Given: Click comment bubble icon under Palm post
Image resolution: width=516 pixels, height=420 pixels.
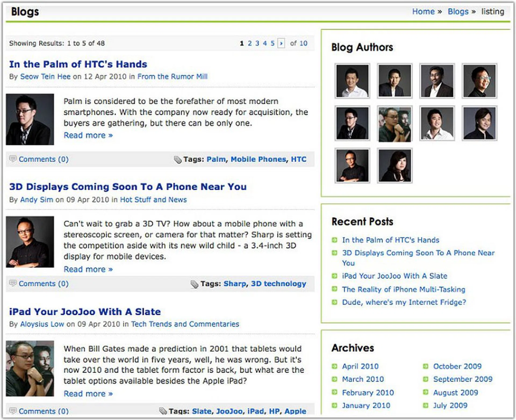Looking at the screenshot, I should pyautogui.click(x=13, y=159).
